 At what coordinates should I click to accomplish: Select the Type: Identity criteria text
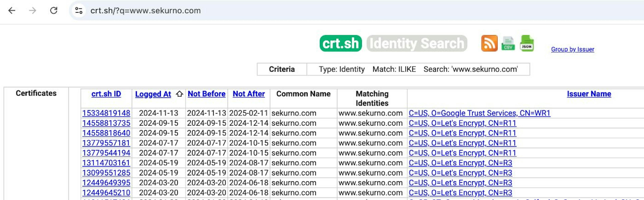pos(341,69)
